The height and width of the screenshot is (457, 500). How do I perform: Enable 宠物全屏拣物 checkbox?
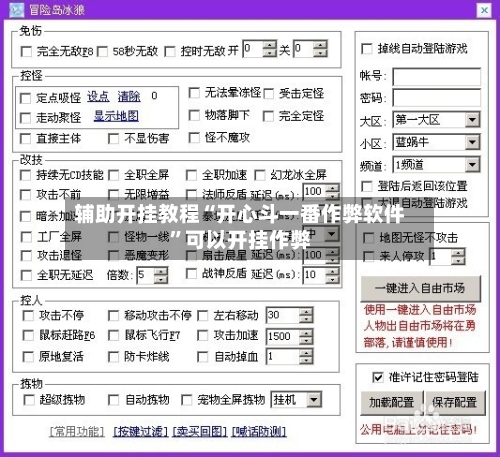(x=186, y=400)
